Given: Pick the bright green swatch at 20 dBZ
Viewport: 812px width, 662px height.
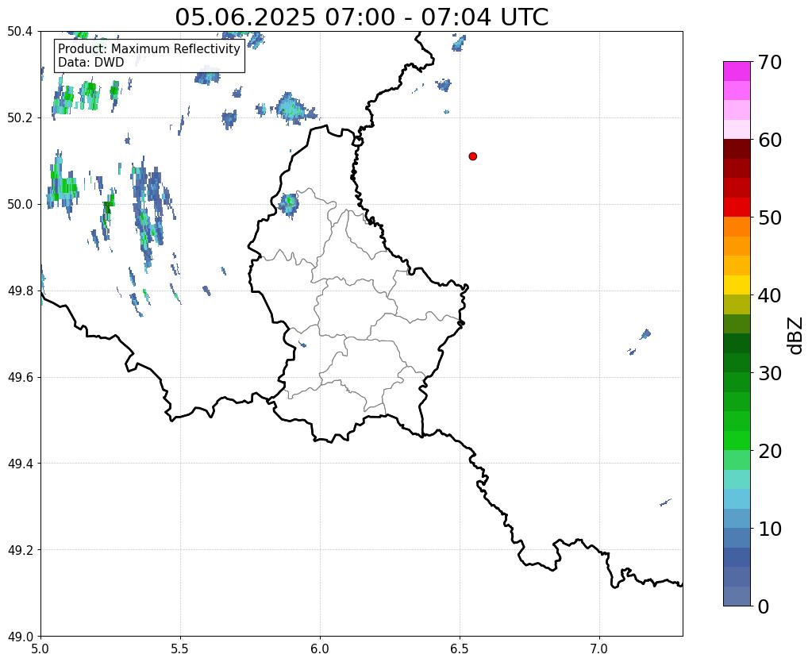Looking at the screenshot, I should coord(737,441).
